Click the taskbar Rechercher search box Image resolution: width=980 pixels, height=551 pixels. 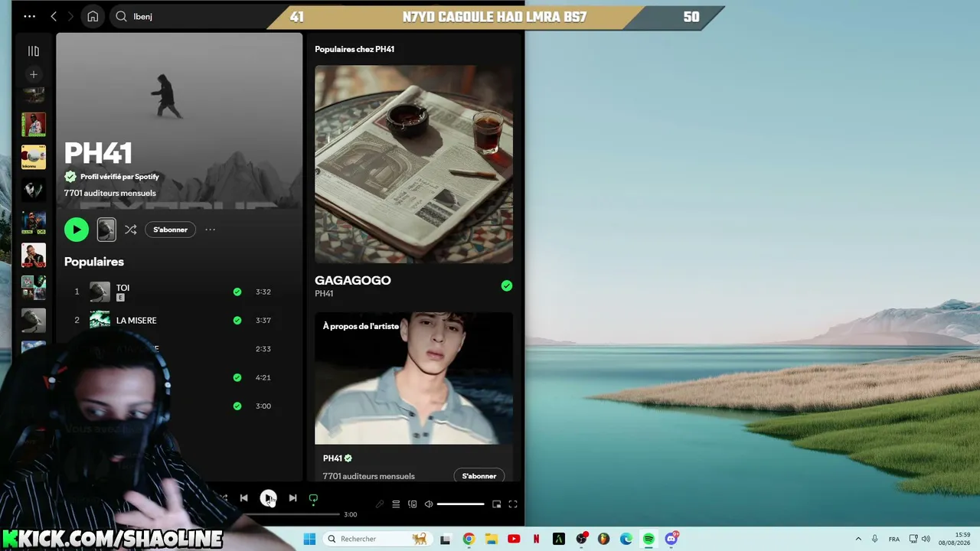pos(377,539)
